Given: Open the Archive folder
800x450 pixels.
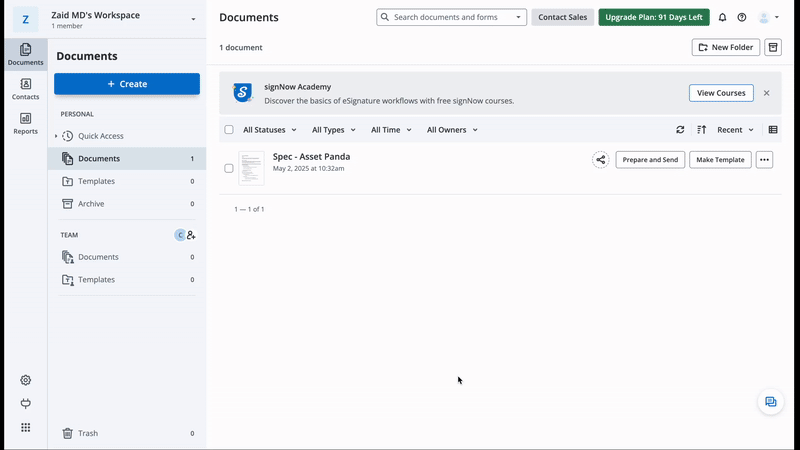Looking at the screenshot, I should (127, 204).
